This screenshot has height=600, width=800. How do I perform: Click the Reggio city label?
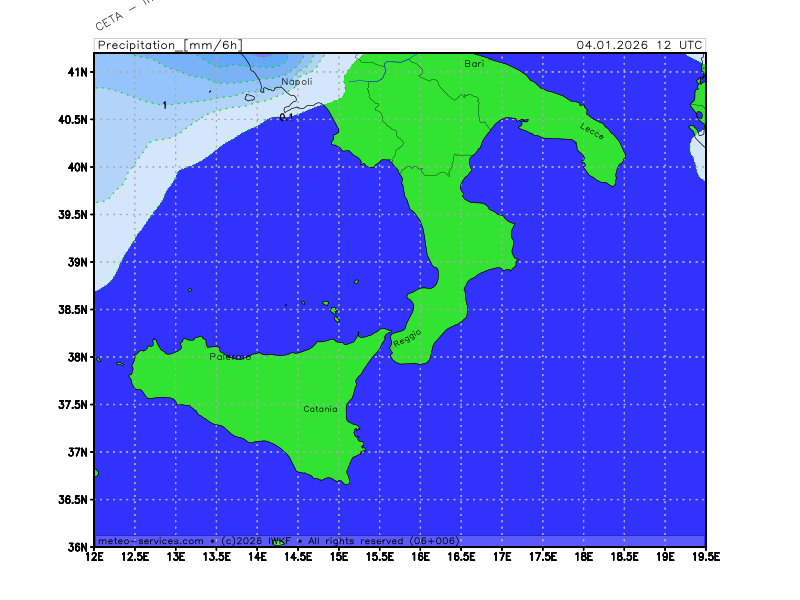(x=407, y=338)
